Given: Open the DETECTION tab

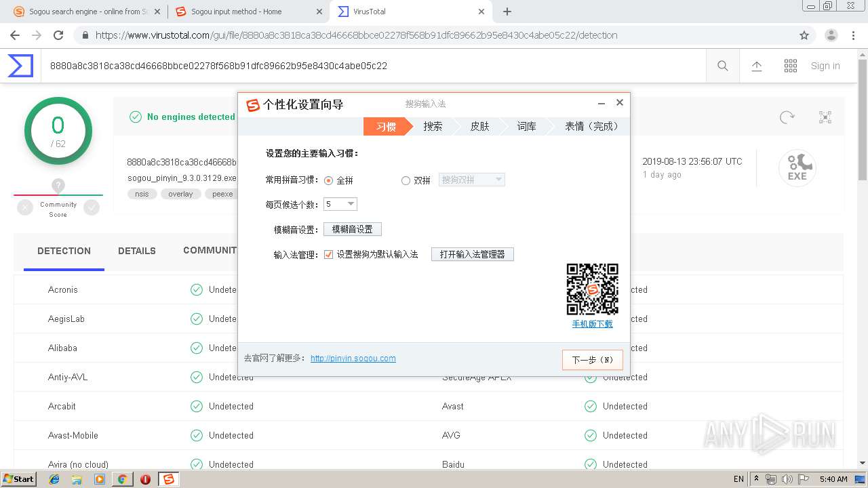Looking at the screenshot, I should [64, 251].
